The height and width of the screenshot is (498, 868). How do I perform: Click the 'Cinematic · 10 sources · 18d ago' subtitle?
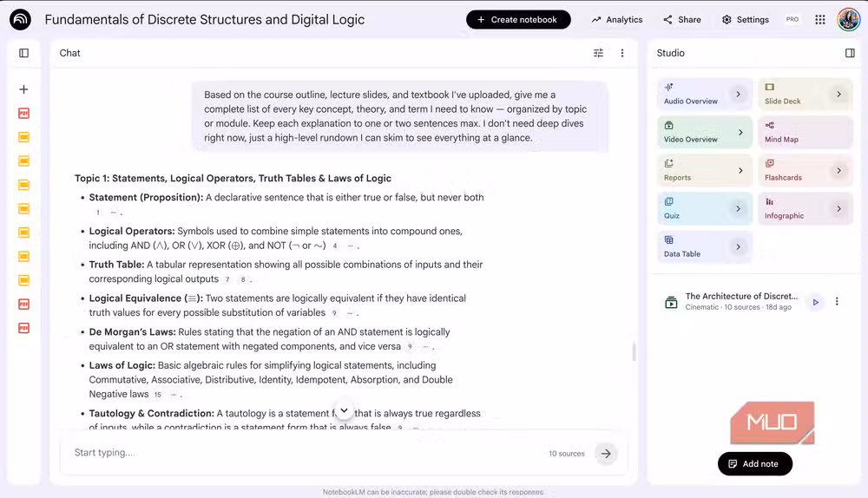point(738,307)
